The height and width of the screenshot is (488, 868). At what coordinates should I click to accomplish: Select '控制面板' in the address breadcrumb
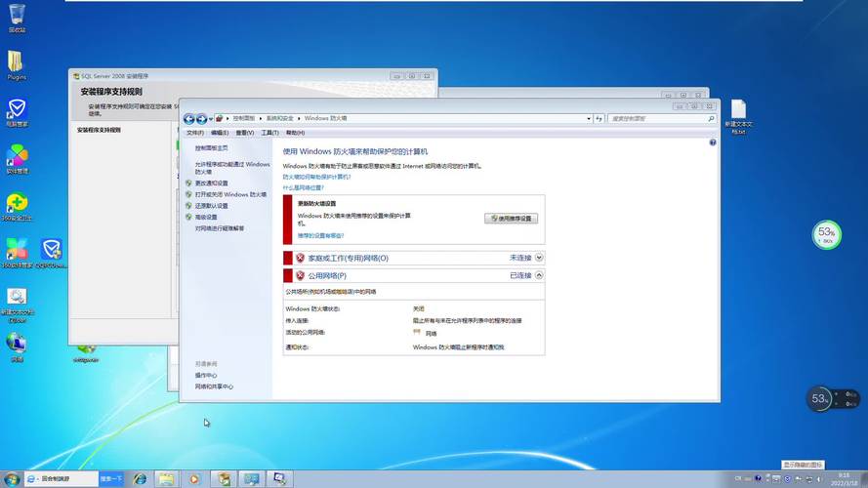tap(243, 118)
